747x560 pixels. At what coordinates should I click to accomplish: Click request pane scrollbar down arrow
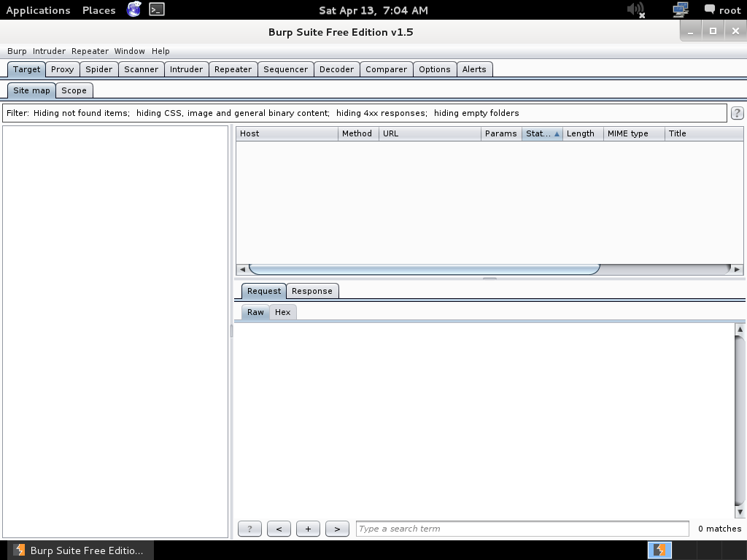click(x=740, y=513)
